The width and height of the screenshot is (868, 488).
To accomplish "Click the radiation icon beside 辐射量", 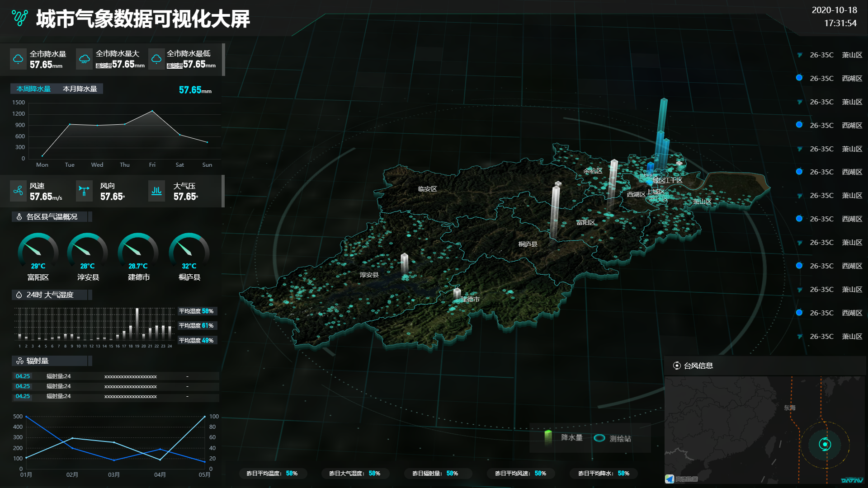I will (x=19, y=361).
